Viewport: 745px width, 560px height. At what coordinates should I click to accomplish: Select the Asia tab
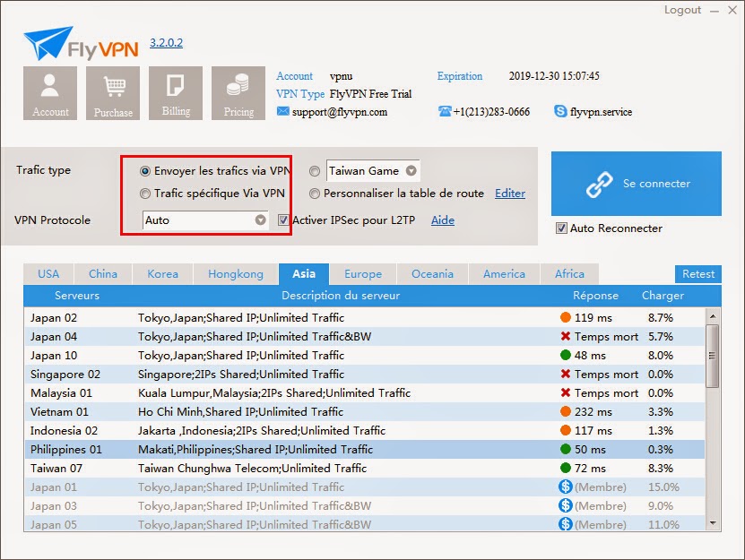pyautogui.click(x=304, y=274)
